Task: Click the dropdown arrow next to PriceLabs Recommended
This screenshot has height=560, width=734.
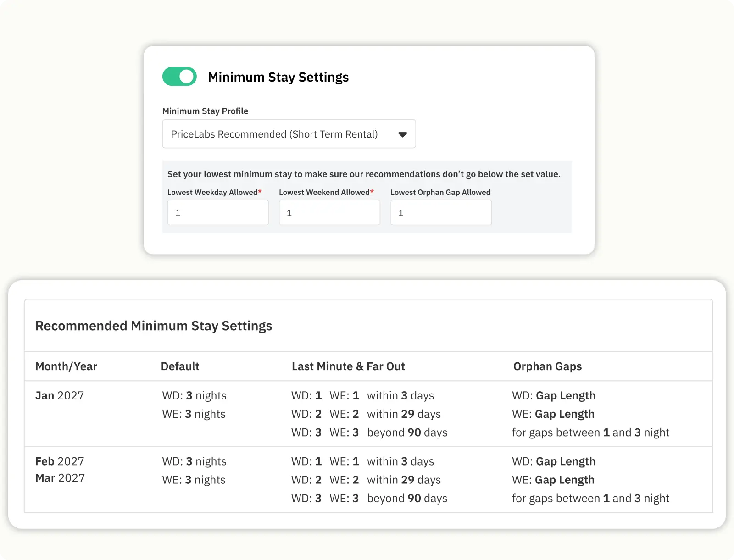Action: pos(402,134)
